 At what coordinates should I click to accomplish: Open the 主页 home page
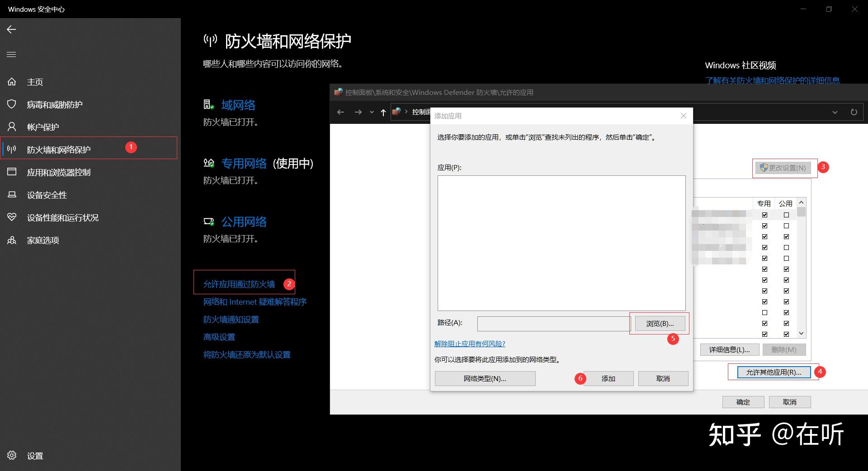click(x=35, y=82)
